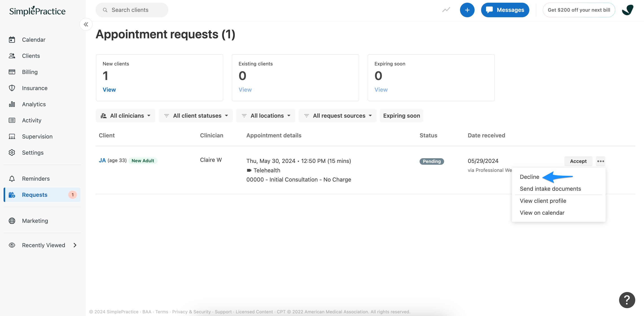Screen dimensions: 644x316
Task: Open the All locations filter dropdown
Action: [x=265, y=116]
